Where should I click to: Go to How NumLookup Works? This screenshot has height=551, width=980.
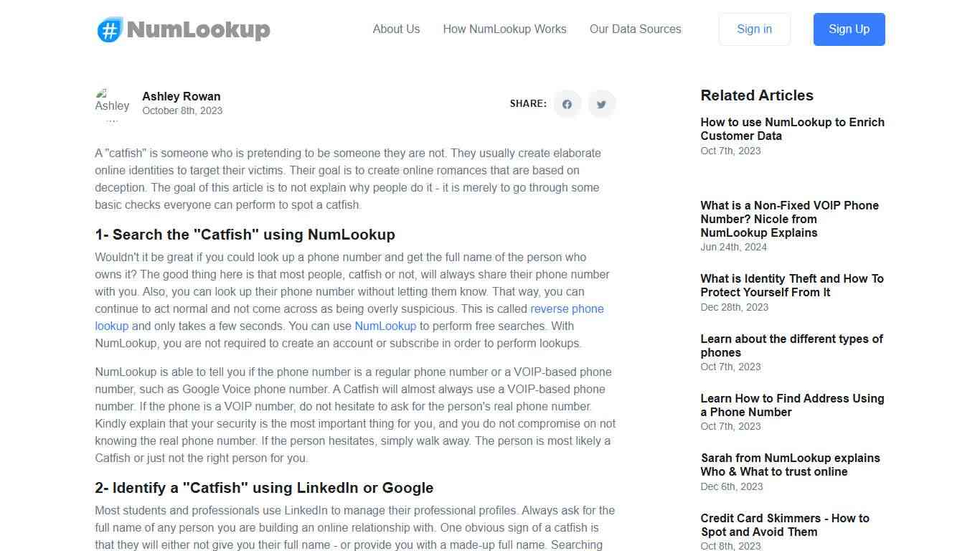coord(504,29)
